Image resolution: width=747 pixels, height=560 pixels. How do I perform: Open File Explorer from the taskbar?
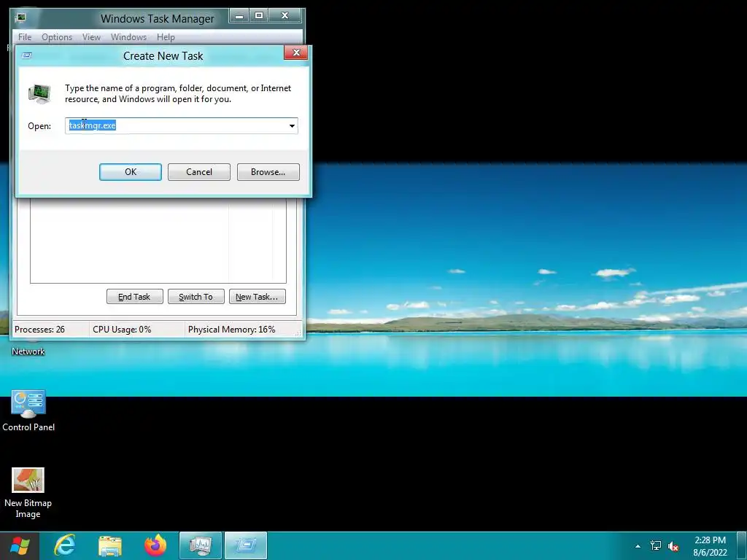pyautogui.click(x=110, y=545)
